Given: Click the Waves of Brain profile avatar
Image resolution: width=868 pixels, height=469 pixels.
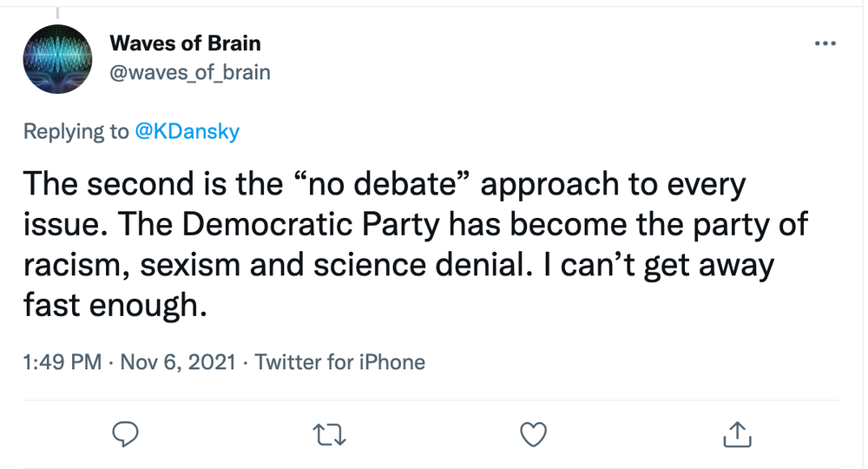Looking at the screenshot, I should point(58,58).
